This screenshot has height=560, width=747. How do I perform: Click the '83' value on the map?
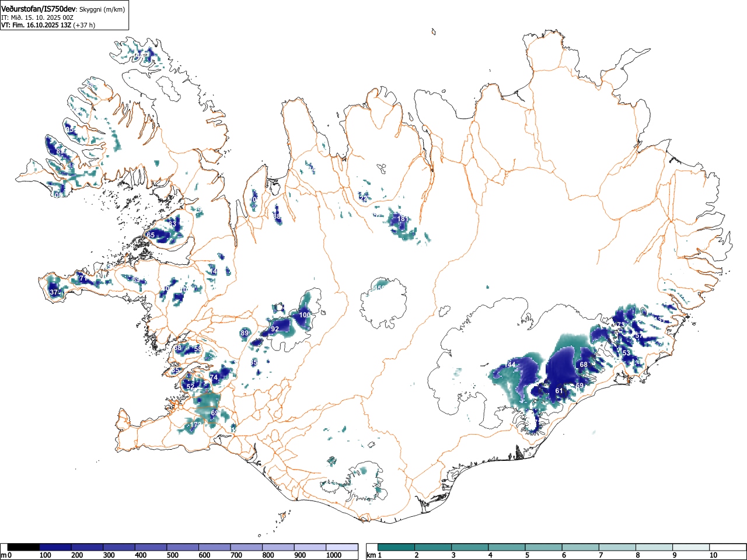[172, 223]
